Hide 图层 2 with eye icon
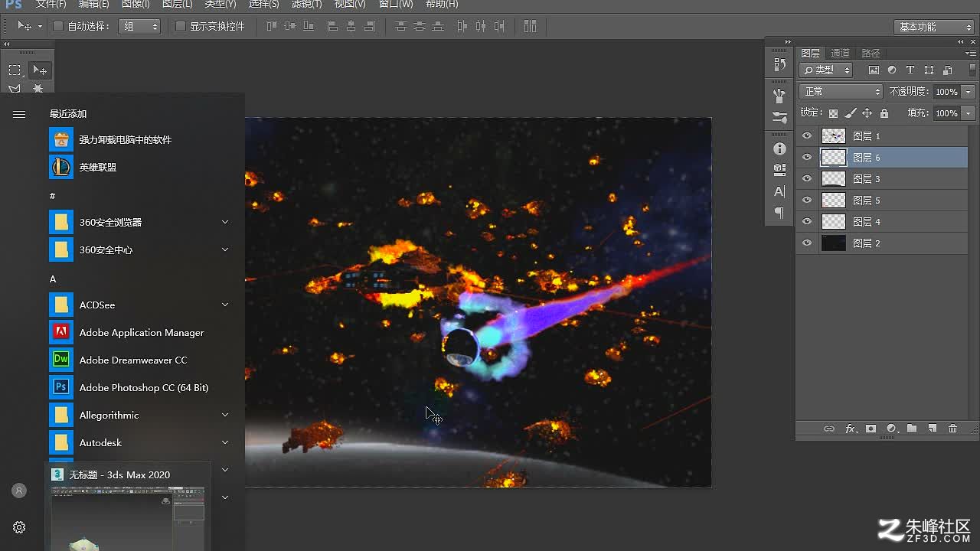 point(806,243)
